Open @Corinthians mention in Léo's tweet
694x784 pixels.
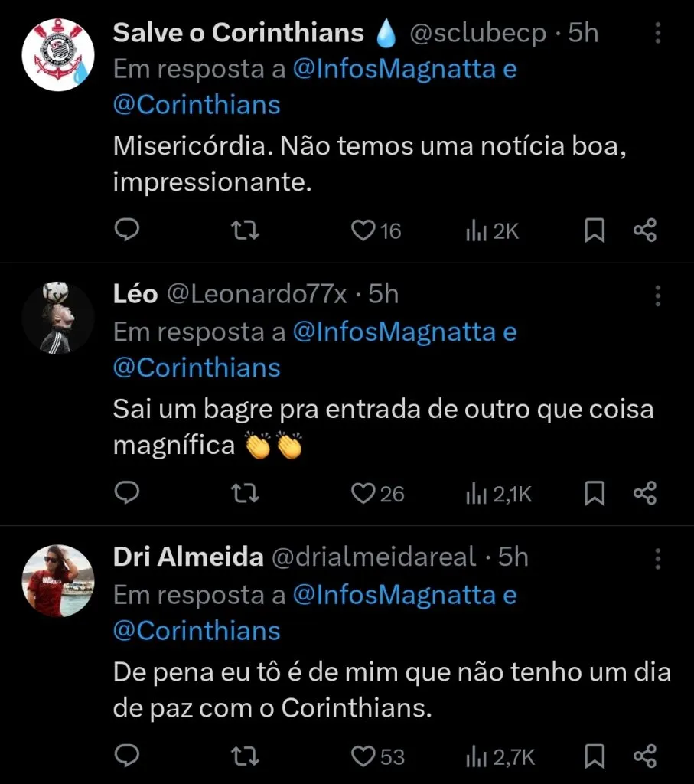[197, 367]
